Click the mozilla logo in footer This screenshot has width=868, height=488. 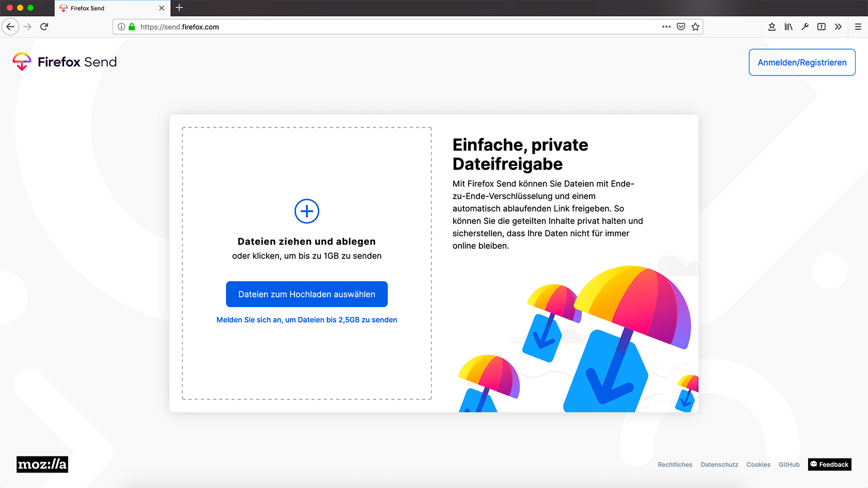[42, 464]
